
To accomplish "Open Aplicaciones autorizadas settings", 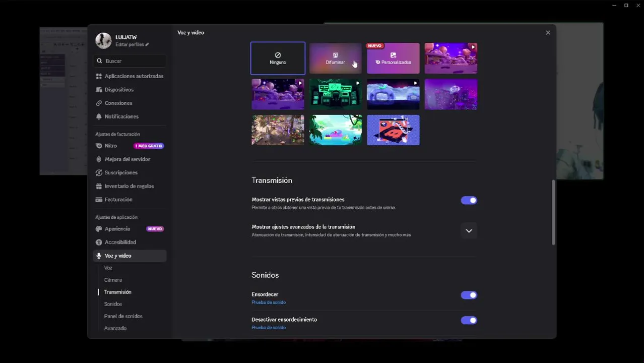I will (x=130, y=76).
